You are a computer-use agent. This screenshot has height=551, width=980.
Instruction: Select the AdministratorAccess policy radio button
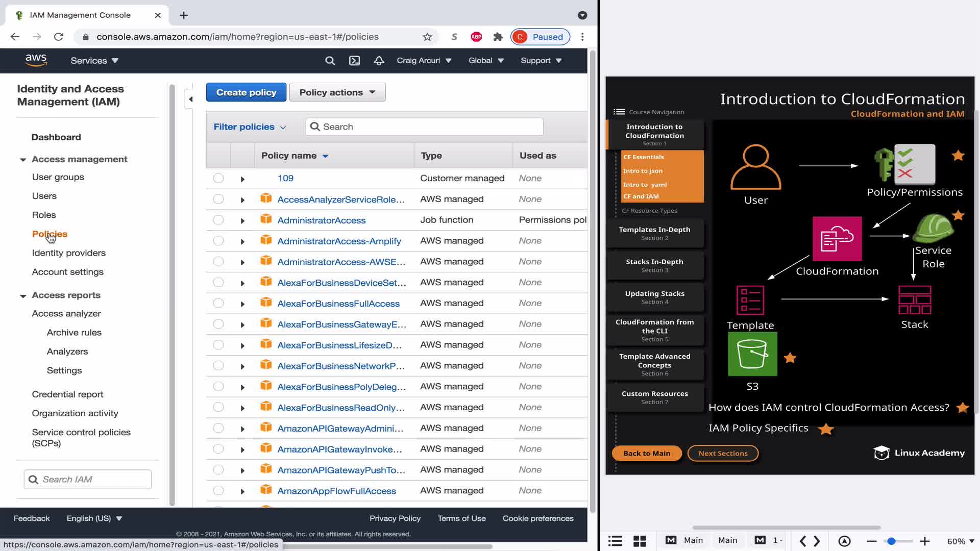pos(218,220)
